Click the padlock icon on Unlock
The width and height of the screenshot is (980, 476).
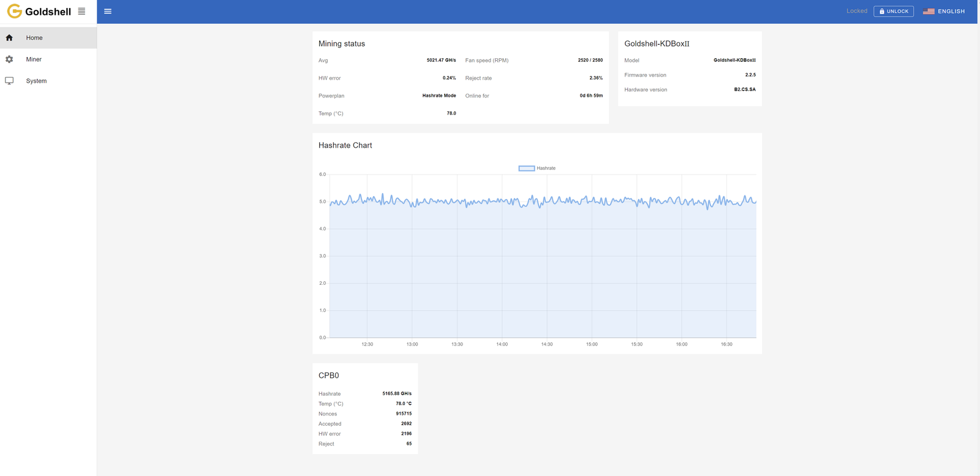882,11
